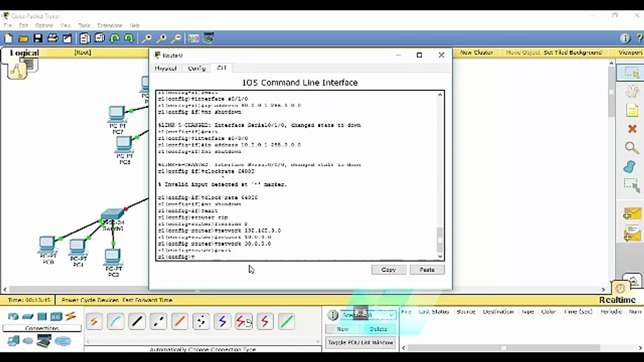Open the Activity Wizard icon
Image resolution: width=644 pixels, height=362 pixels.
tap(67, 38)
